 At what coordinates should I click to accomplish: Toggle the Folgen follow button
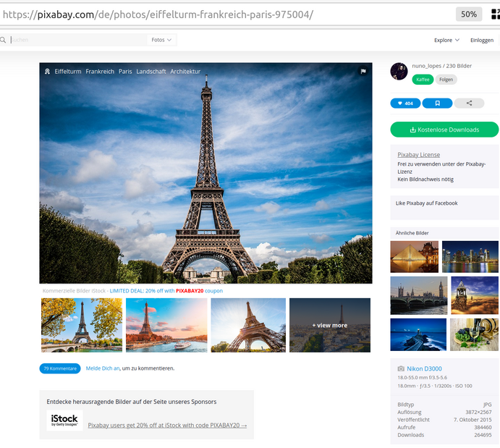point(446,80)
